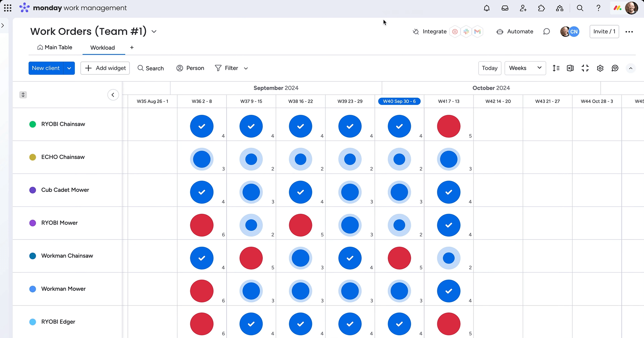The image size is (644, 338).
Task: Switch to the Main Table tab
Action: coord(55,47)
